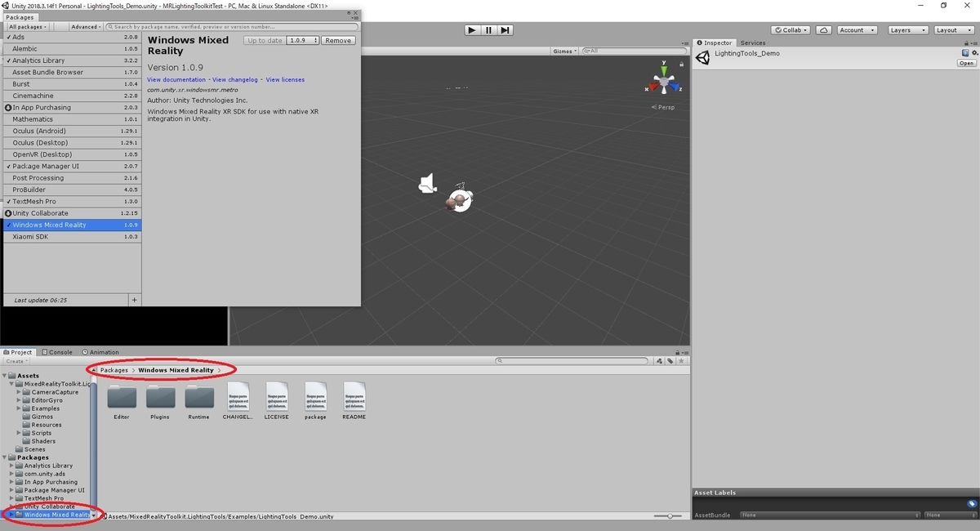Advance one frame with Step button
This screenshot has height=531, width=980.
tap(506, 30)
